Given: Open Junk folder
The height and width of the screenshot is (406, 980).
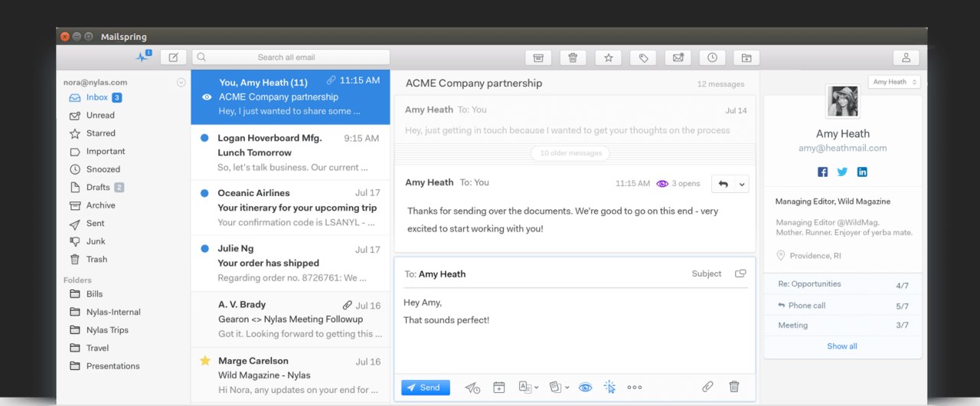Looking at the screenshot, I should [x=96, y=241].
